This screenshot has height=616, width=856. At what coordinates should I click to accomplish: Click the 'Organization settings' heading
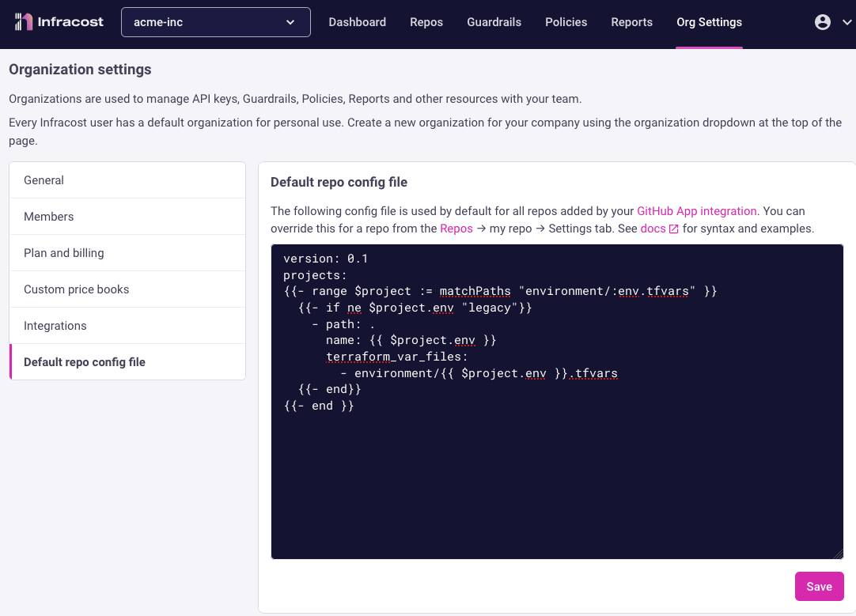coord(80,70)
